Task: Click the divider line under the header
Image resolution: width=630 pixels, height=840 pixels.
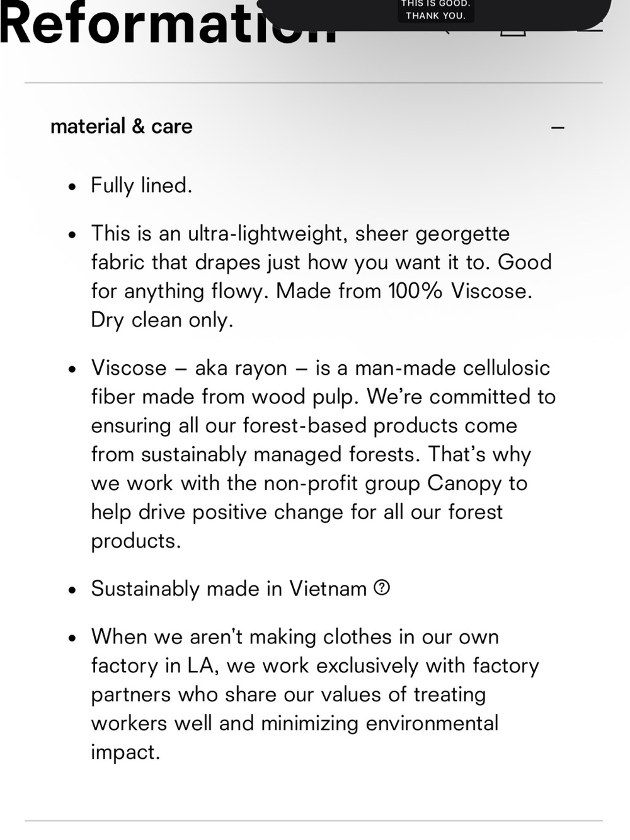Action: click(x=314, y=83)
